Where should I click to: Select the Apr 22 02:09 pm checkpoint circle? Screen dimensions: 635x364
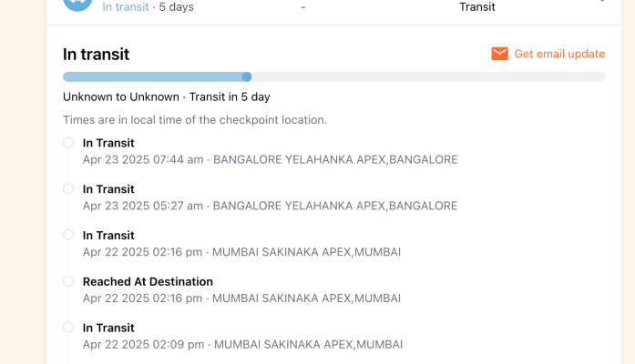click(68, 328)
